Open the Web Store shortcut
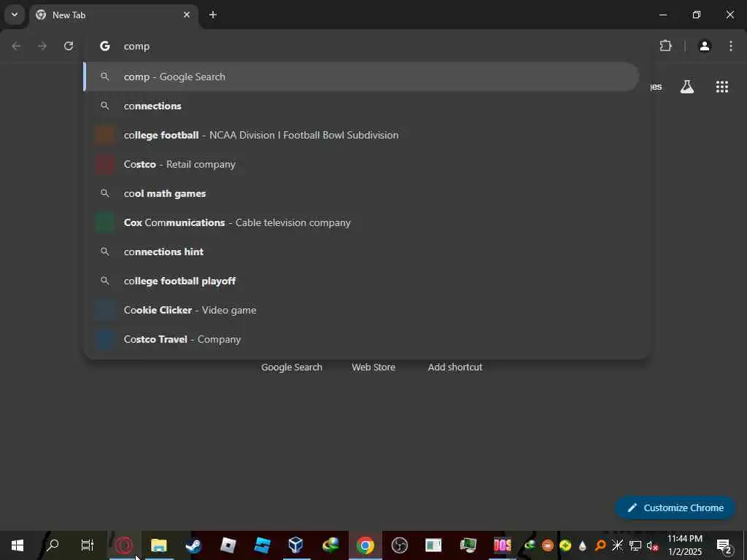Screen dimensions: 747x560 373,367
